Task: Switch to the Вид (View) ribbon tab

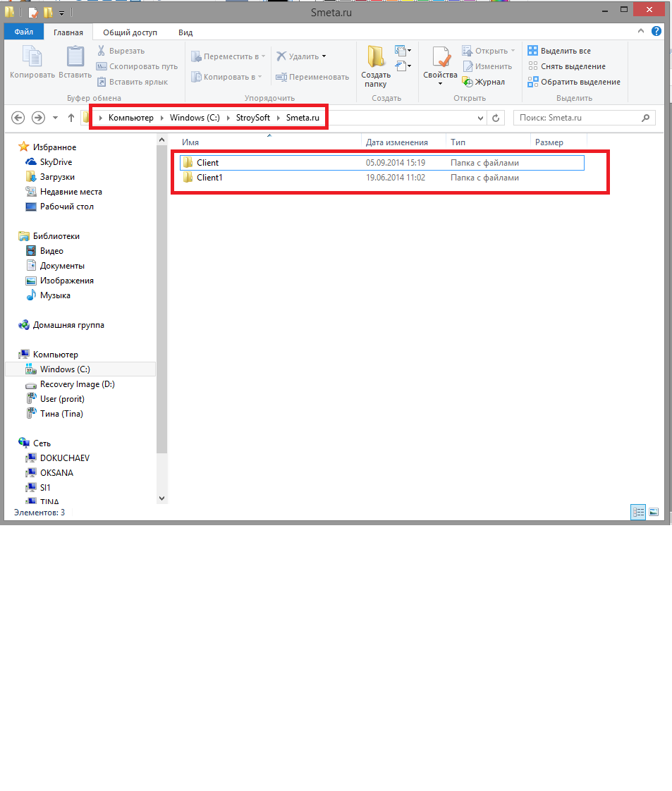Action: [x=185, y=32]
